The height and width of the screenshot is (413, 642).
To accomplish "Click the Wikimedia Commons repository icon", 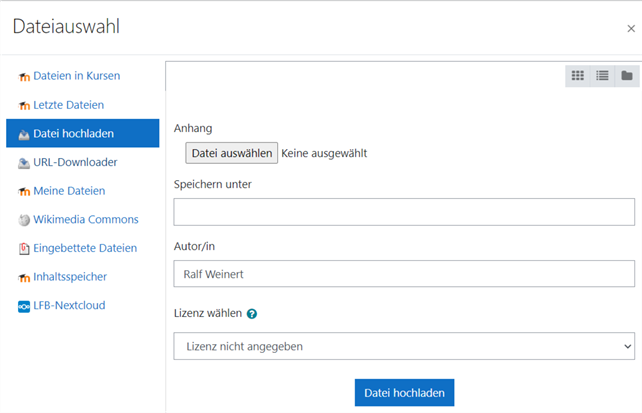I will (24, 220).
